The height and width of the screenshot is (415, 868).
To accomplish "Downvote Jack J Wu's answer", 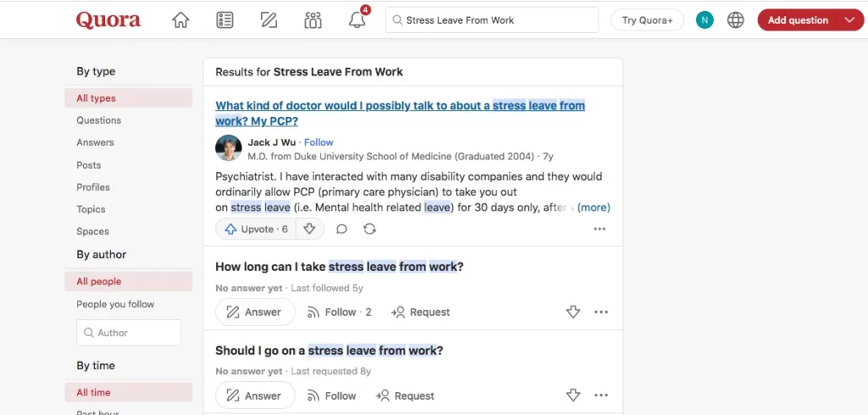I will [309, 229].
